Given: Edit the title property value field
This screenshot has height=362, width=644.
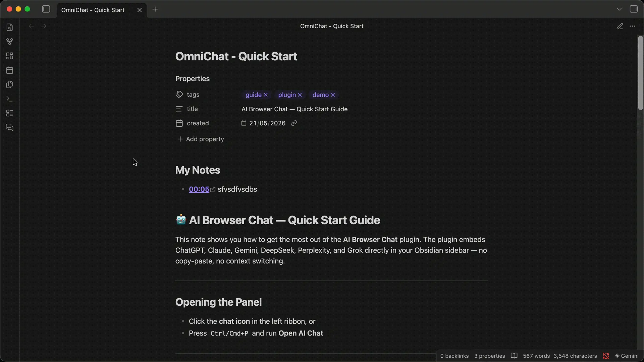Looking at the screenshot, I should (x=365, y=109).
